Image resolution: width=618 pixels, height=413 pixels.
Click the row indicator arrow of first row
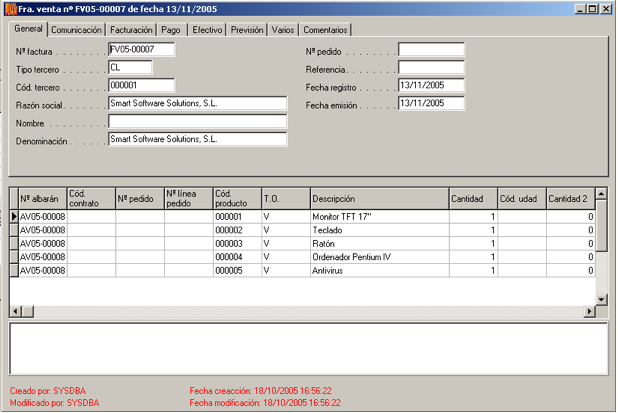14,216
